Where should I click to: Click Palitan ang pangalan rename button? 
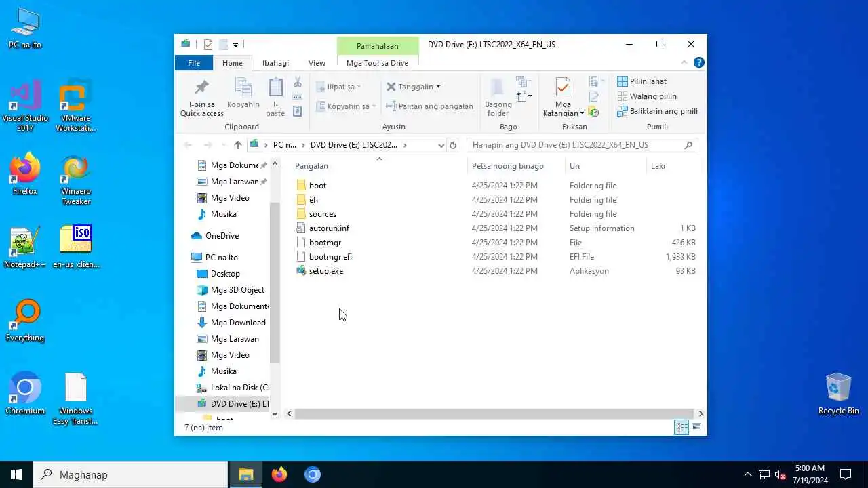429,106
